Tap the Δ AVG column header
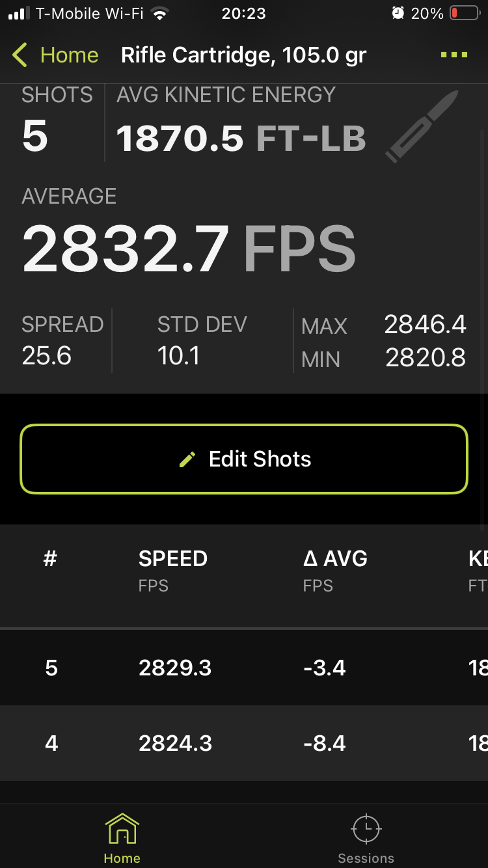The width and height of the screenshot is (488, 868). [335, 569]
